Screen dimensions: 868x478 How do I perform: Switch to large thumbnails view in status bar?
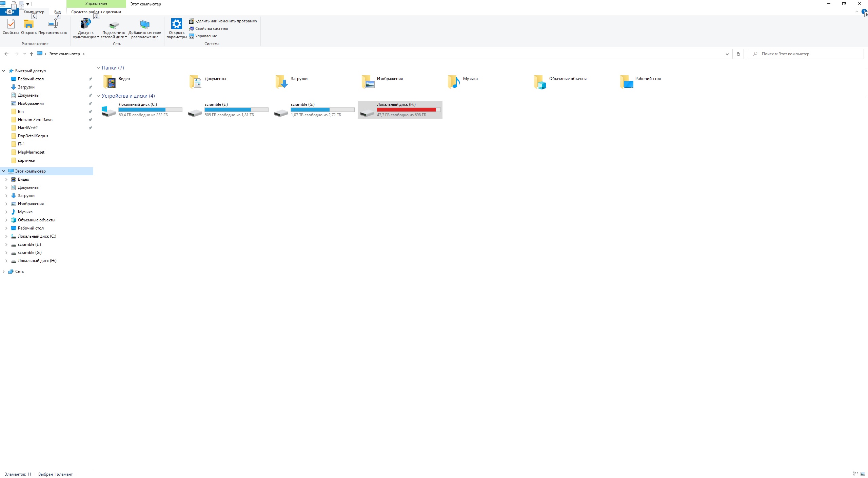pos(863,474)
